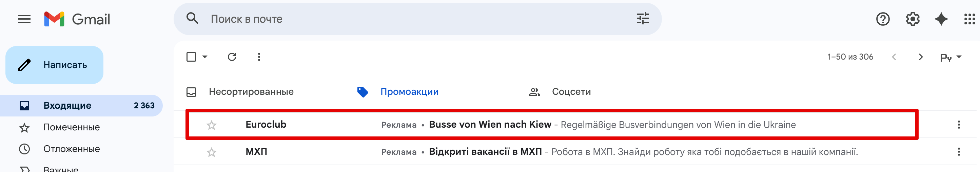Open Google apps grid icon

pos(969,19)
